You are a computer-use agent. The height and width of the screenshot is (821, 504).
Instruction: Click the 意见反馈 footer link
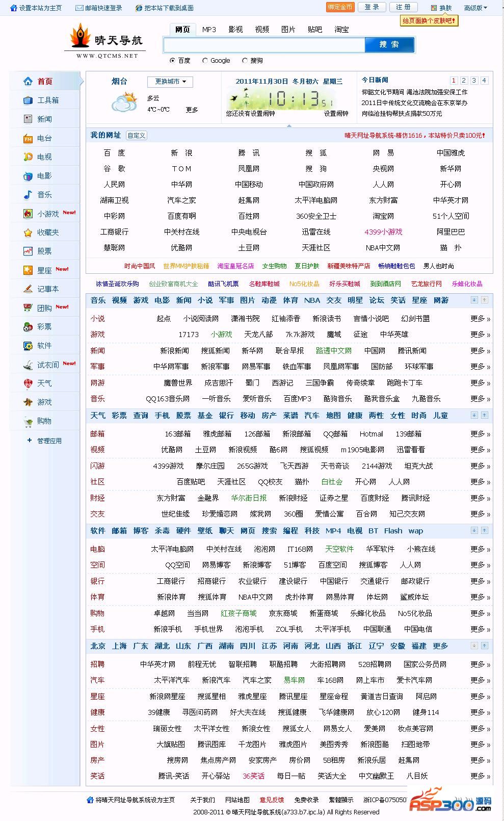click(x=272, y=800)
